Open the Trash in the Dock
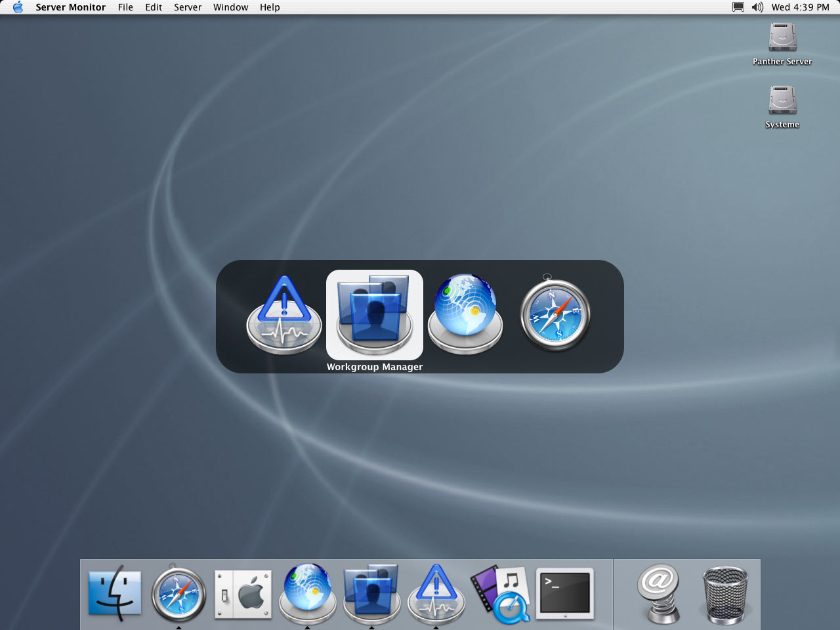Screen dimensions: 840x630 tap(725, 595)
